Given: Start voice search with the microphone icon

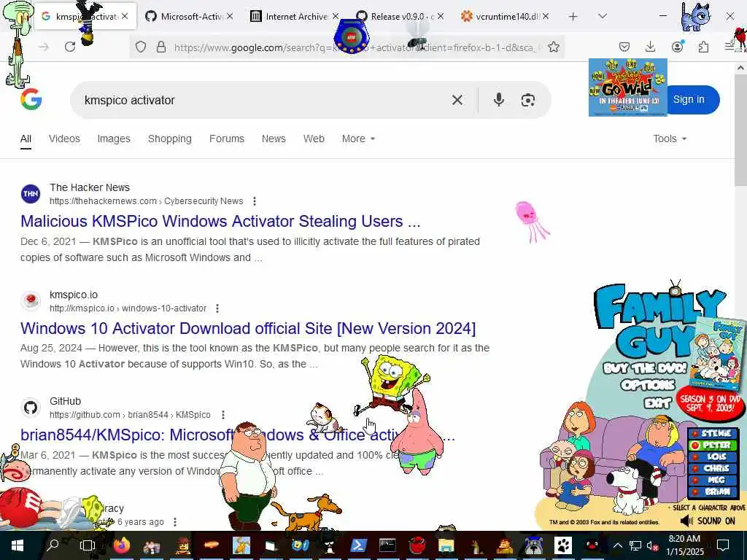Looking at the screenshot, I should click(x=499, y=99).
